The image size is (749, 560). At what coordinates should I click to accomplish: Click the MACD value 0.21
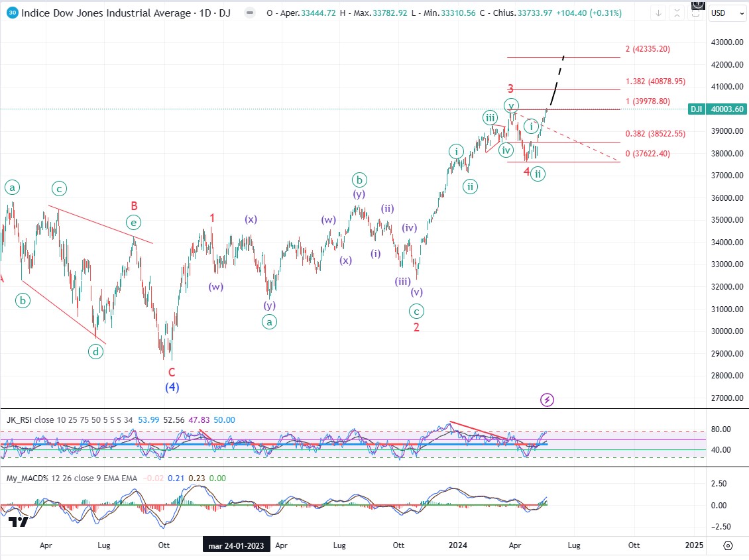pos(176,478)
